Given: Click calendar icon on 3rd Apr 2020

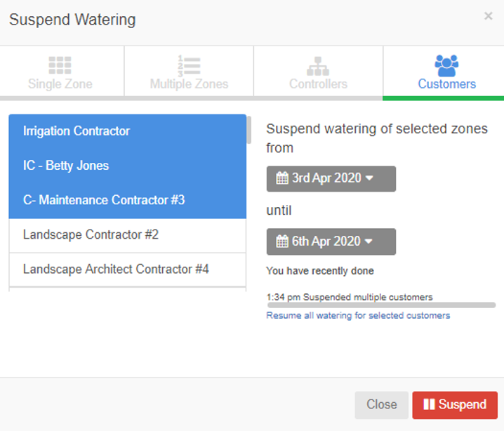Looking at the screenshot, I should (x=282, y=178).
